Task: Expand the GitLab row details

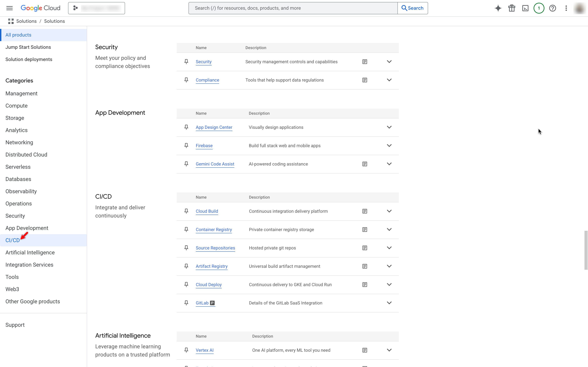Action: coord(389,303)
